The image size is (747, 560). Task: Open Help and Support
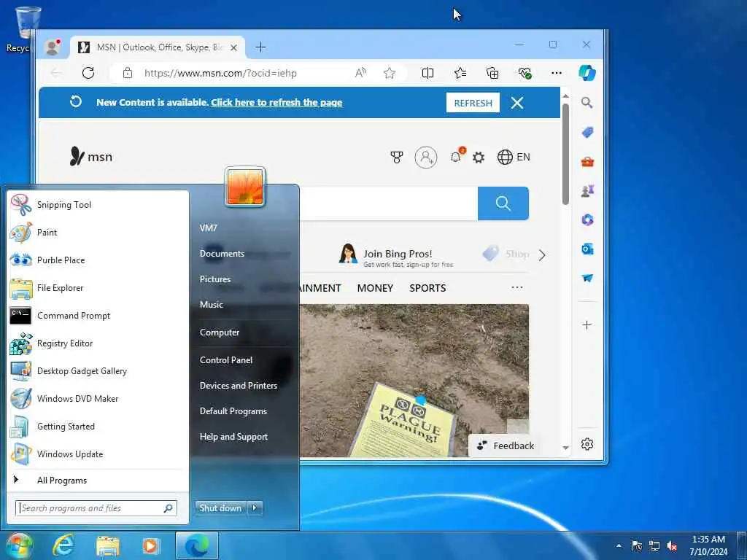[x=233, y=437]
